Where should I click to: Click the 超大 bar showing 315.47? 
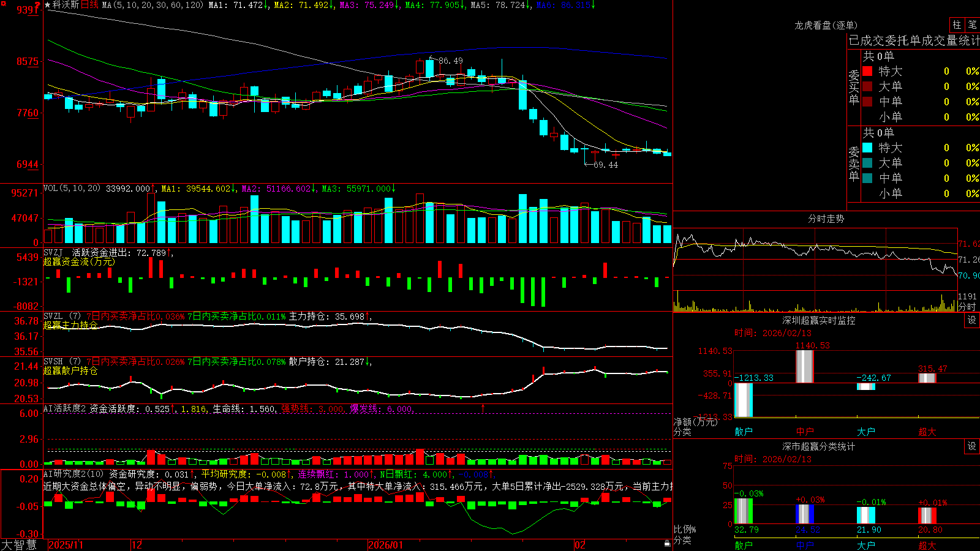click(927, 378)
